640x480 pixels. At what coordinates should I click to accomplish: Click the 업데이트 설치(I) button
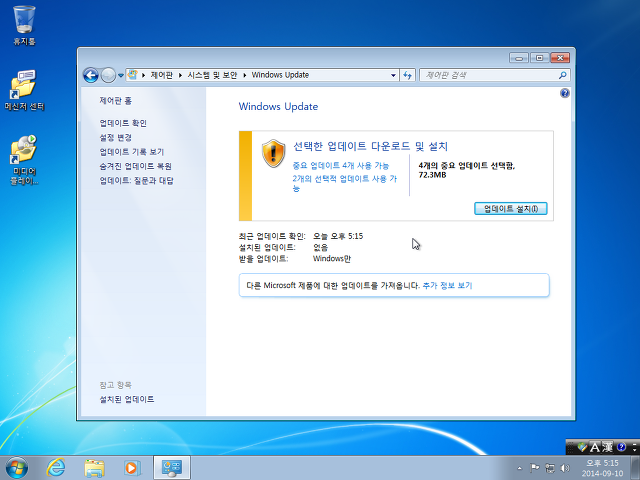pyautogui.click(x=511, y=209)
